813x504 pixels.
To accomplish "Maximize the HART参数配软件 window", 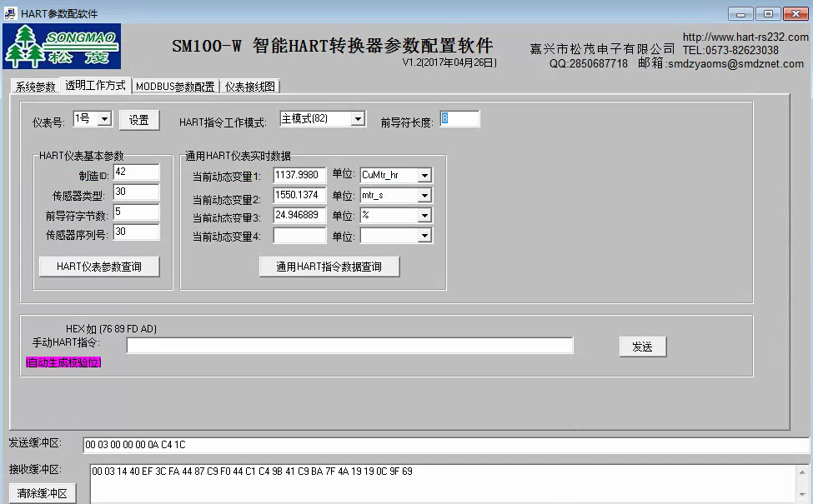I will 769,14.
